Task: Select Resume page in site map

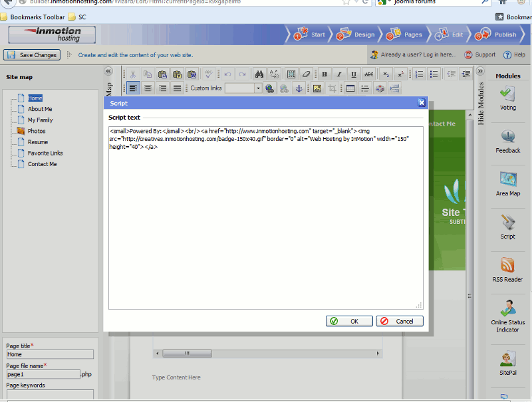Action: 38,142
